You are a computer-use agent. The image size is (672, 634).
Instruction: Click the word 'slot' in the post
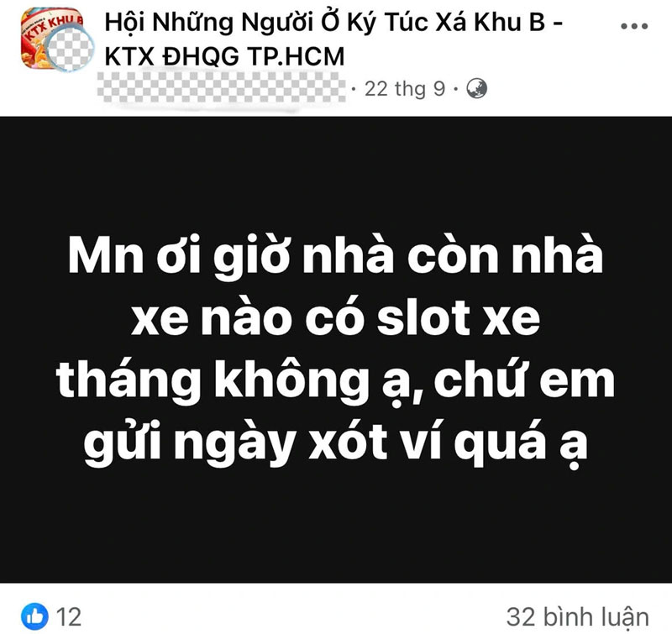(x=423, y=318)
